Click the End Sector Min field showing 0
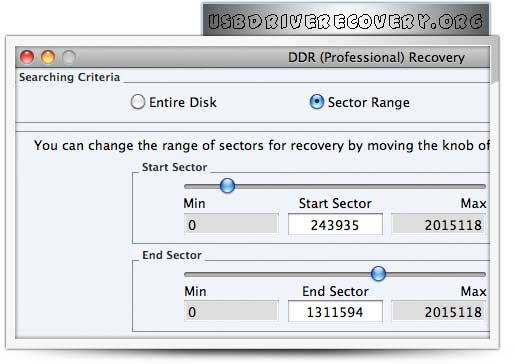This screenshot has width=514, height=364. point(231,312)
